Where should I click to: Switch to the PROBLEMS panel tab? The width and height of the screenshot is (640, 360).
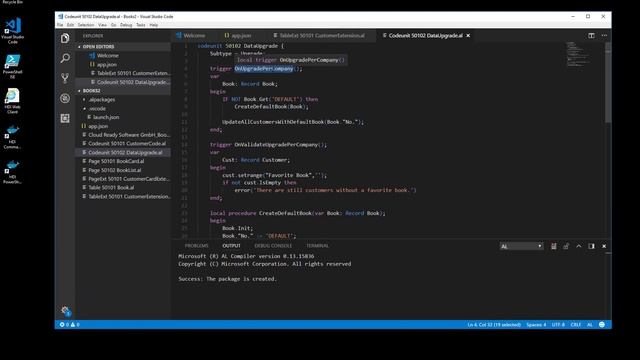coord(196,246)
